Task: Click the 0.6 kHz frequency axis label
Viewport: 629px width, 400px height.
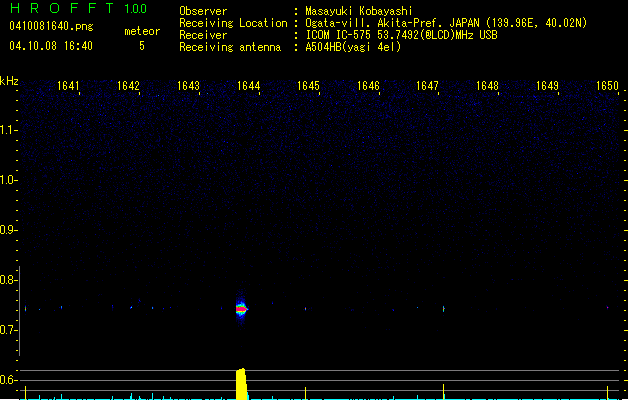Action: (8, 380)
